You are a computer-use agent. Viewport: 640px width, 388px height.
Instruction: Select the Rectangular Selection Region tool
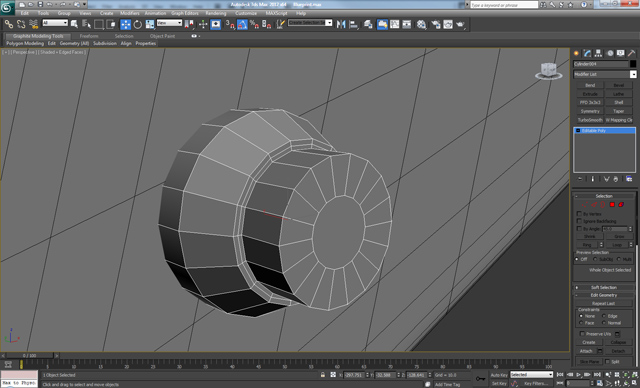point(99,24)
